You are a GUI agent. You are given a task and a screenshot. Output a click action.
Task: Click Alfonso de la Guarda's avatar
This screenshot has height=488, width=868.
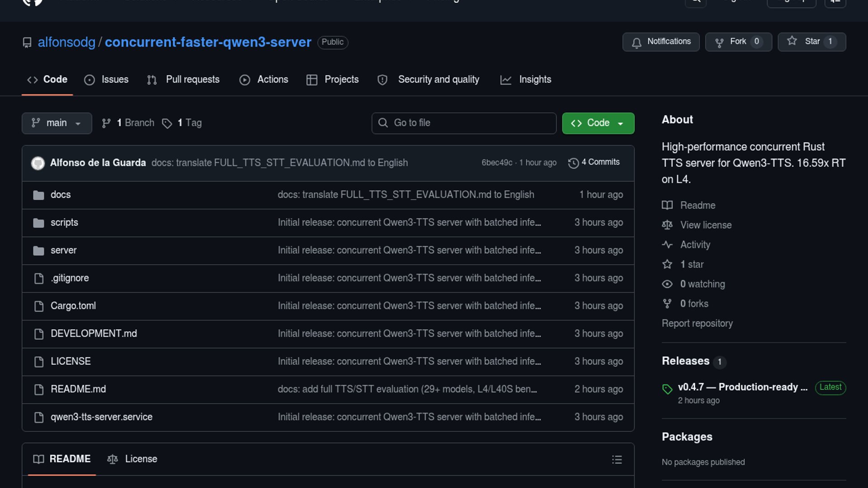[38, 163]
